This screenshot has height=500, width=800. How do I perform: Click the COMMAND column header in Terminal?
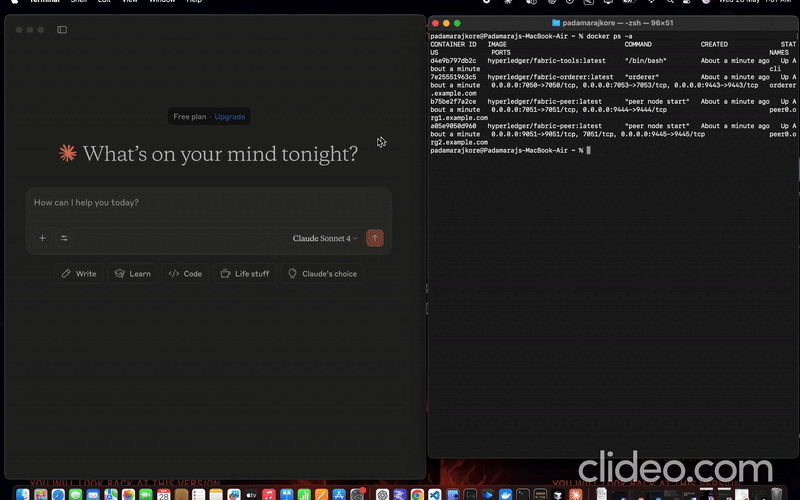(638, 44)
